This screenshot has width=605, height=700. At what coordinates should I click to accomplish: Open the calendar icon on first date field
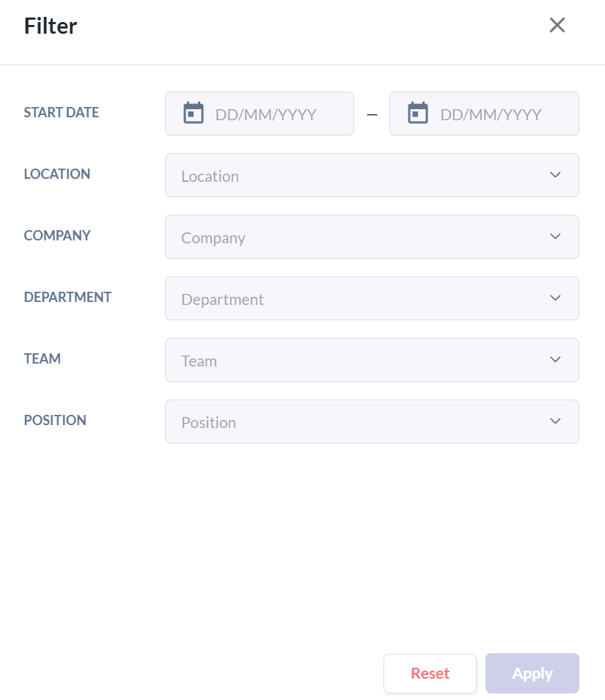[x=194, y=113]
